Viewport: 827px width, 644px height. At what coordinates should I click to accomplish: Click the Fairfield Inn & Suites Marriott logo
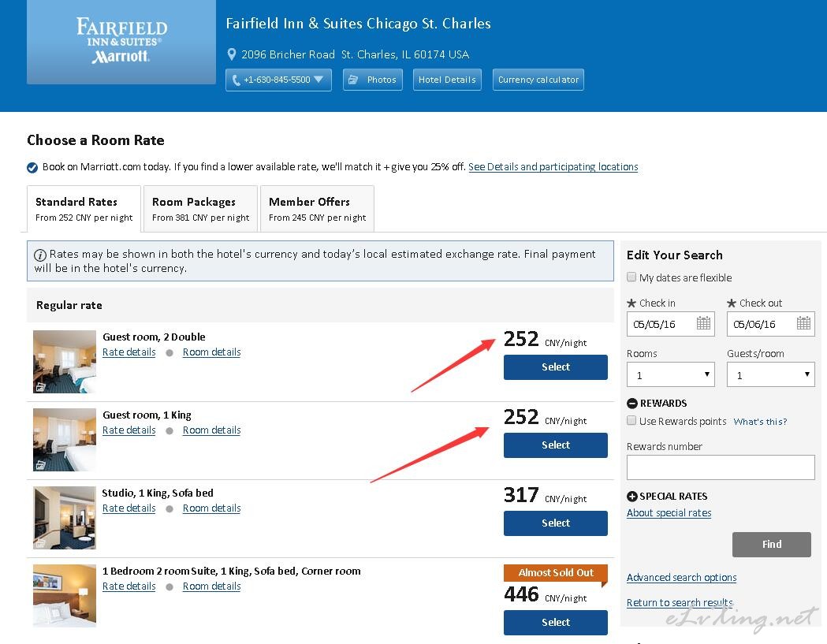pos(121,42)
